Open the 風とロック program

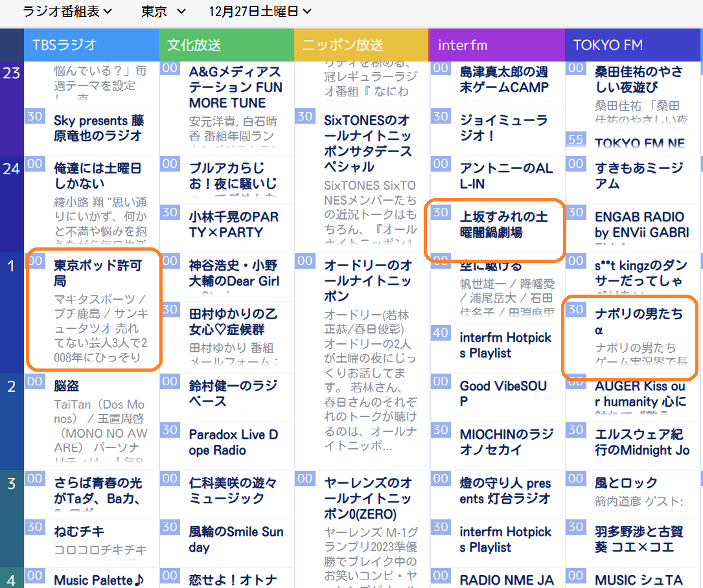[626, 483]
